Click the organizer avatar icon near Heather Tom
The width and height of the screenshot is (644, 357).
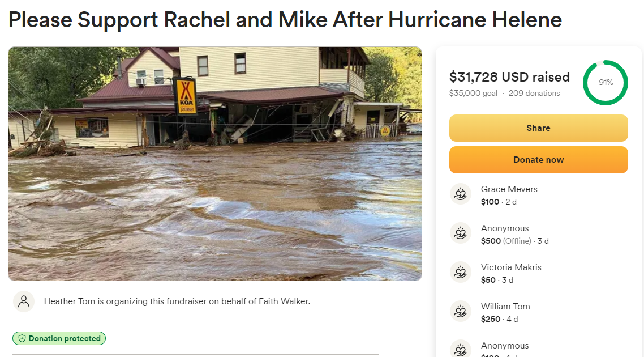[24, 301]
